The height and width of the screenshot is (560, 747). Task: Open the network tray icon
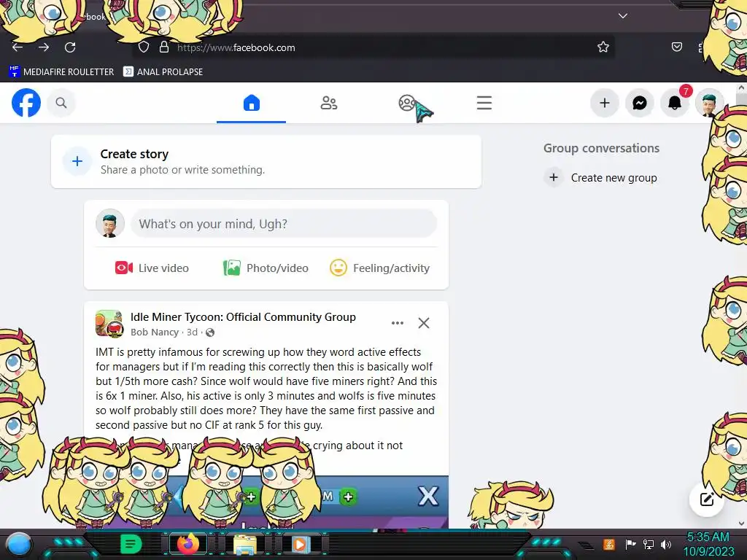tap(649, 544)
